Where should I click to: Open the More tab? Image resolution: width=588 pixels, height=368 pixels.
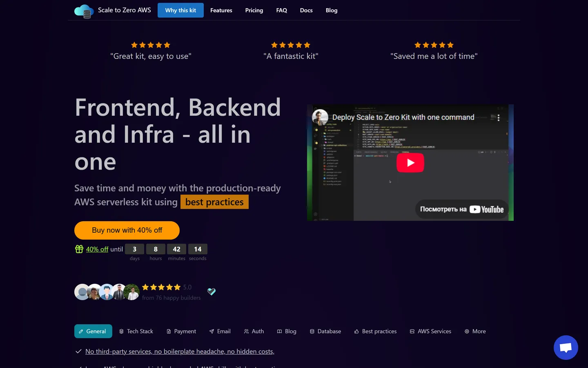[475, 331]
